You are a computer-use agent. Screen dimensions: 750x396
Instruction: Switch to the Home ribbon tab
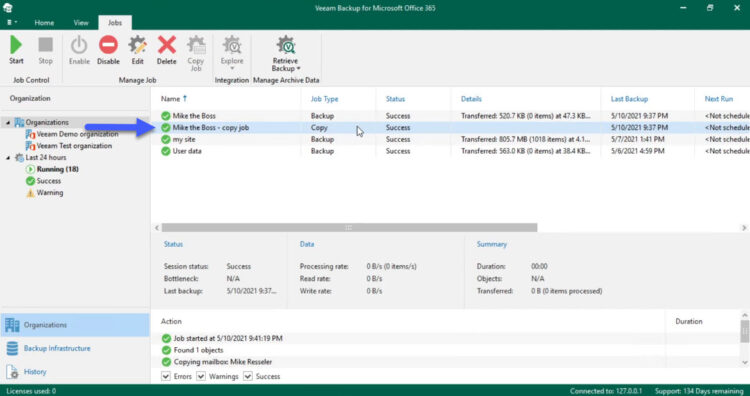[44, 22]
